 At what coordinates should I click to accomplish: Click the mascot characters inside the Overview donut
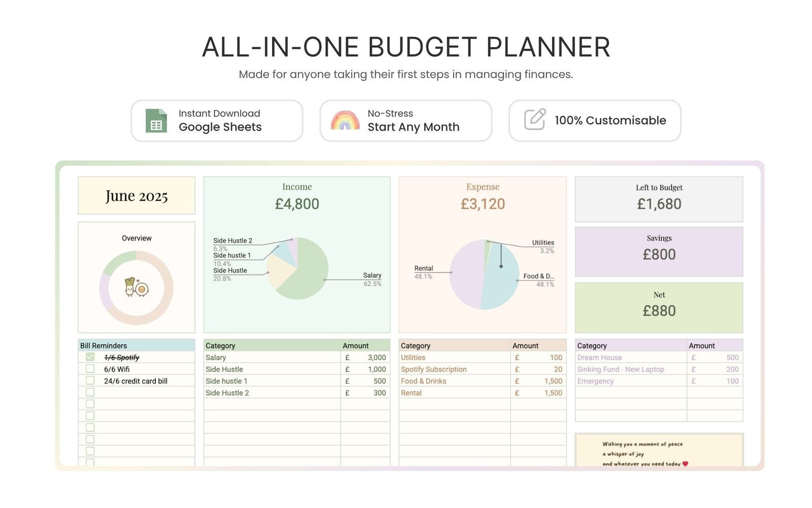(x=136, y=288)
